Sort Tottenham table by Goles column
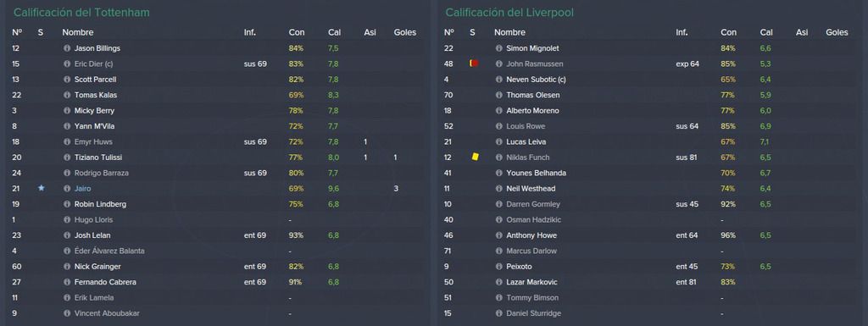This screenshot has height=326, width=868. tap(404, 32)
